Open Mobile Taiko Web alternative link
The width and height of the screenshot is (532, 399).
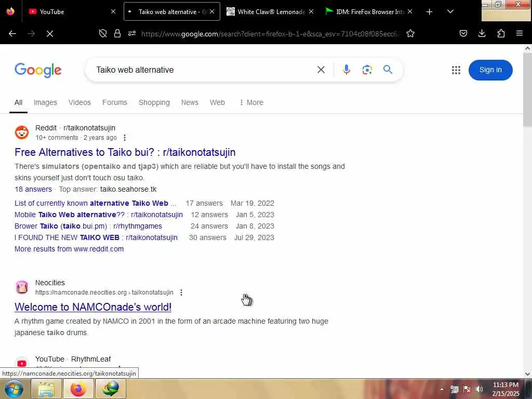[98, 215]
